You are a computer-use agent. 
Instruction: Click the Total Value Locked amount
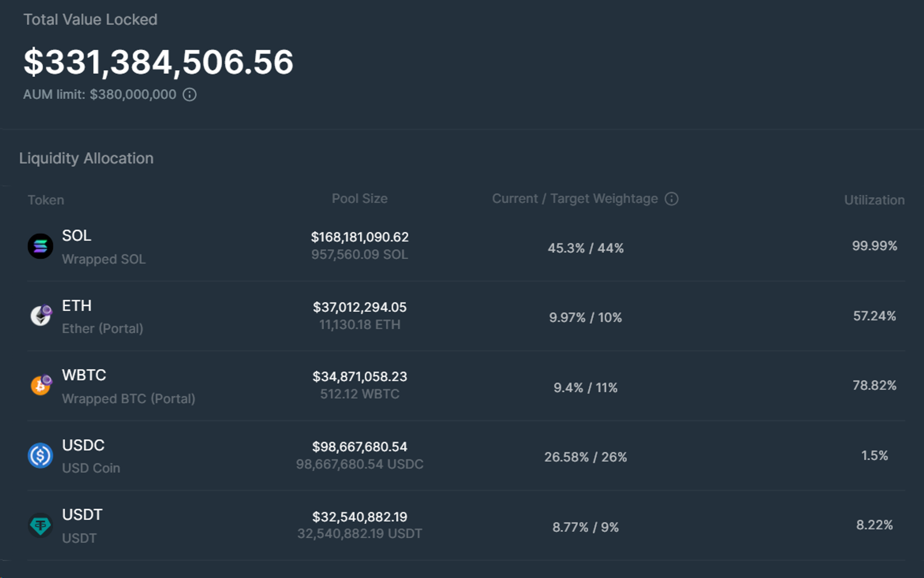click(x=158, y=62)
